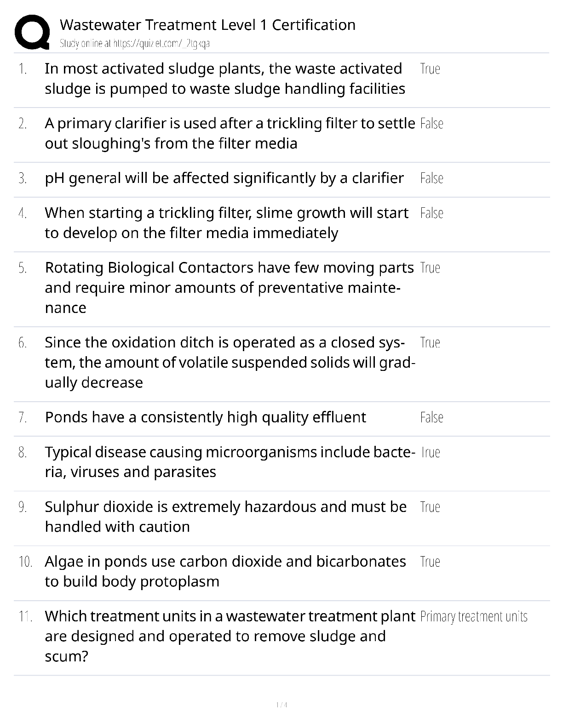Open the quizlet.com study link
Viewport: 563px width, 728px height.
pos(135,44)
